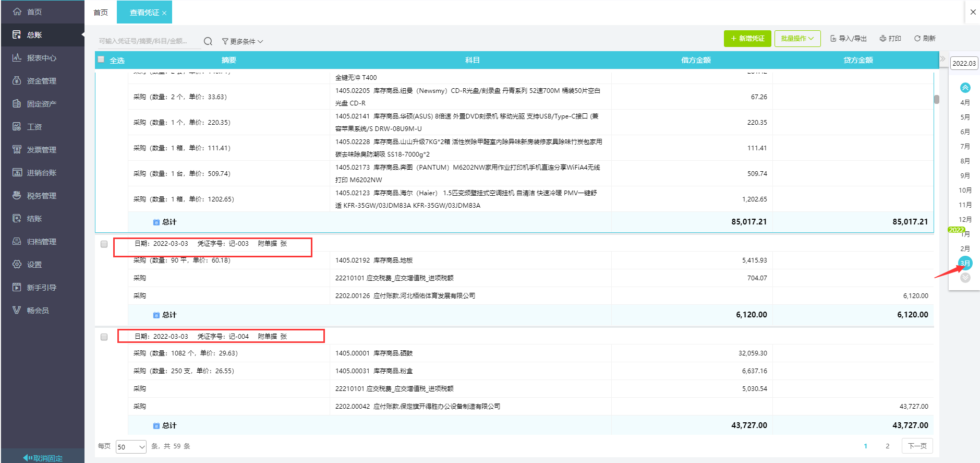
Task: Click the 打印 print icon
Action: [x=883, y=39]
